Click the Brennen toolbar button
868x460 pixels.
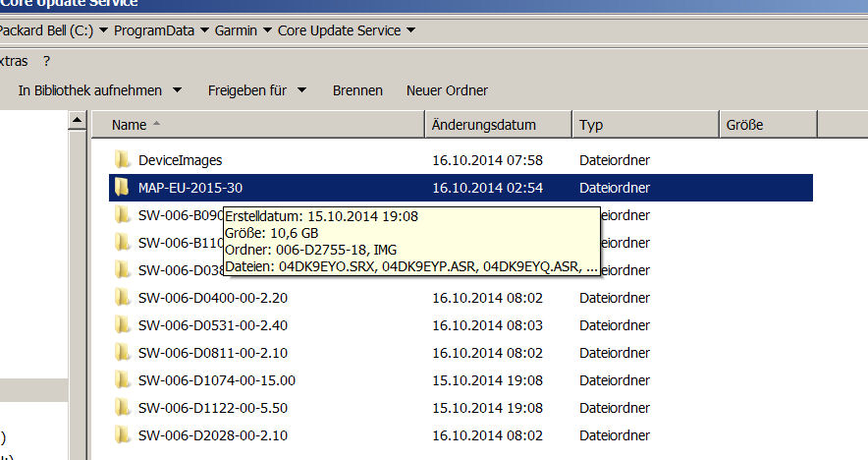(357, 90)
